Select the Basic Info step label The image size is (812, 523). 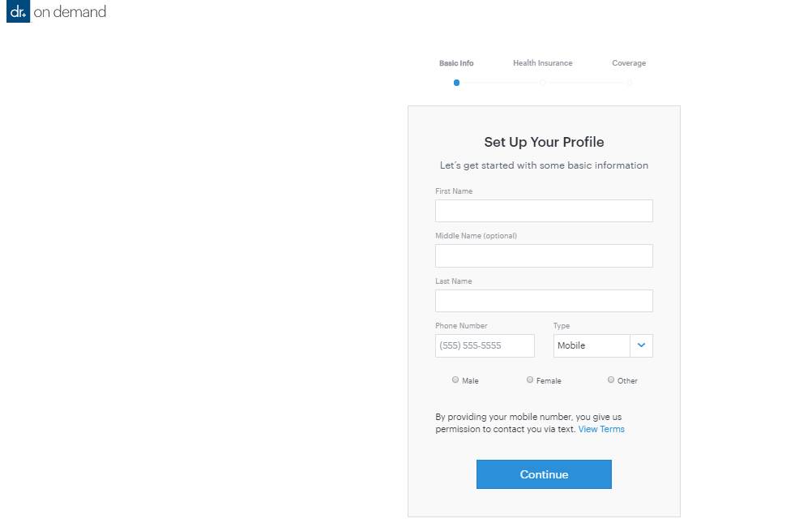456,63
